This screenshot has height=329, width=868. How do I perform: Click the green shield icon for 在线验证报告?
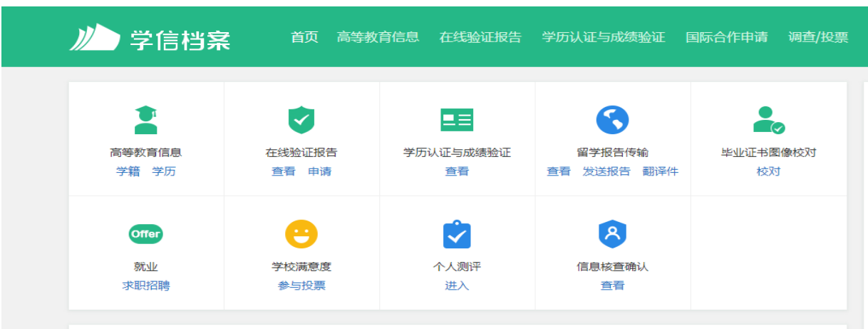(x=301, y=120)
